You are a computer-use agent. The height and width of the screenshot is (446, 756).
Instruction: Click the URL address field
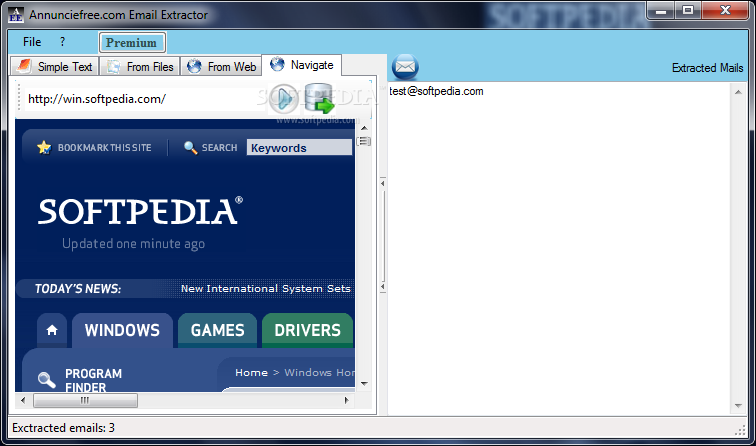tap(145, 99)
